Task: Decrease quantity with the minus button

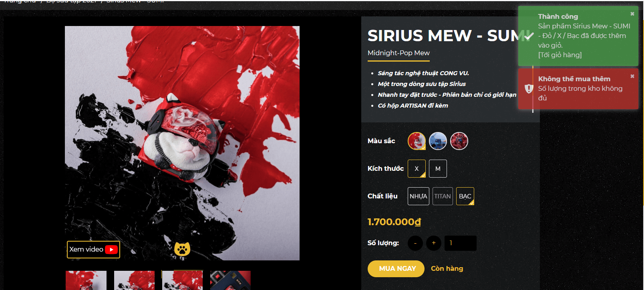Action: pos(415,243)
